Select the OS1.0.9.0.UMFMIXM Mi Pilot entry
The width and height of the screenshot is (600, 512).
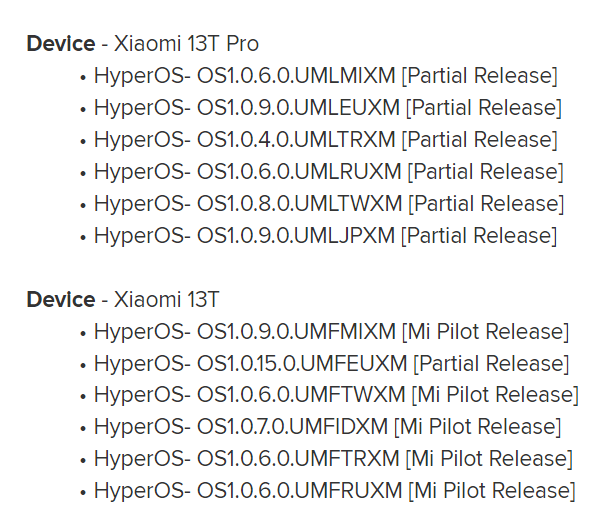click(x=332, y=331)
